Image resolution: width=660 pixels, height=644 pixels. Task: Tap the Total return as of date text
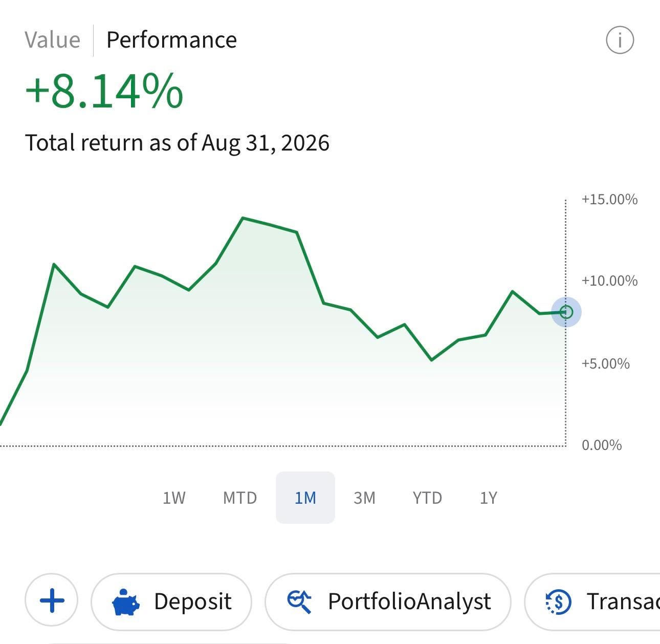(177, 143)
